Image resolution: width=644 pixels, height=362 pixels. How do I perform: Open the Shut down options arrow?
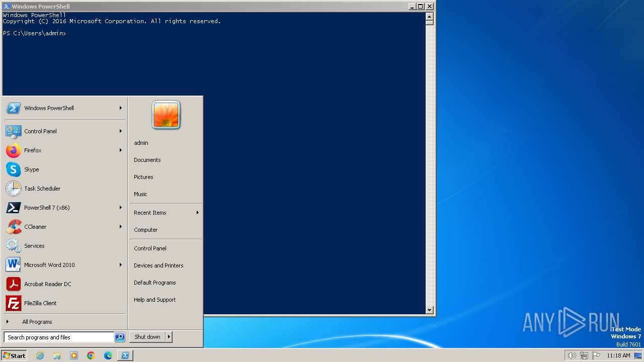(169, 337)
